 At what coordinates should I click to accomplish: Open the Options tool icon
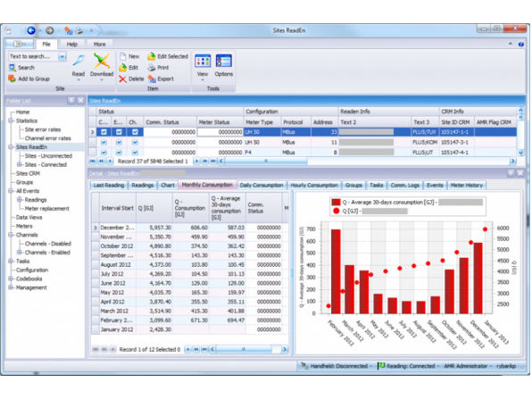coord(223,62)
